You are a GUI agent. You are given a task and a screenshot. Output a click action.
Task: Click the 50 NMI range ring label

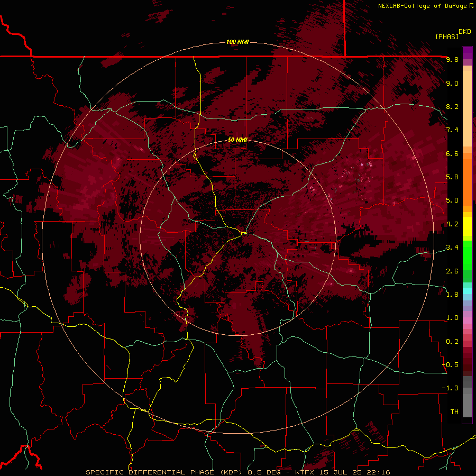(237, 140)
